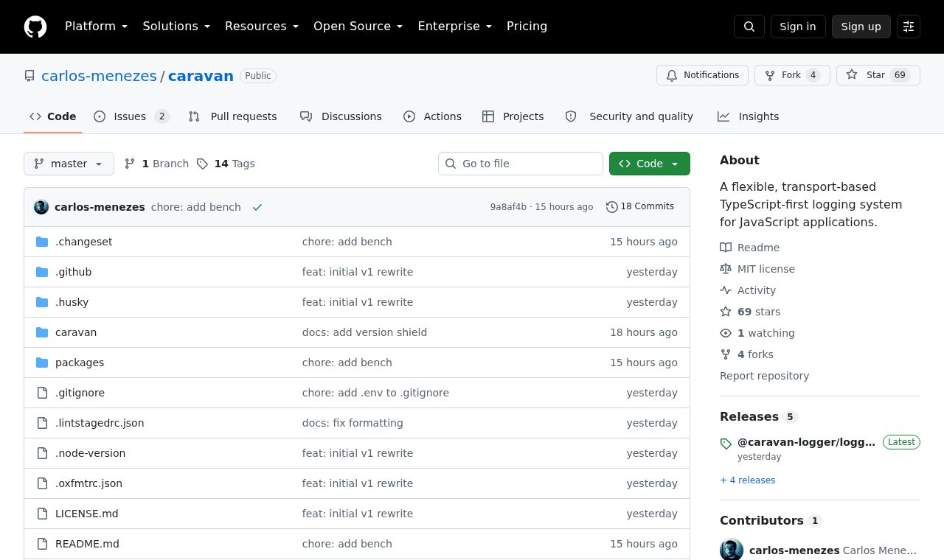Click the folder icon beside .github
The height and width of the screenshot is (560, 944).
[42, 272]
